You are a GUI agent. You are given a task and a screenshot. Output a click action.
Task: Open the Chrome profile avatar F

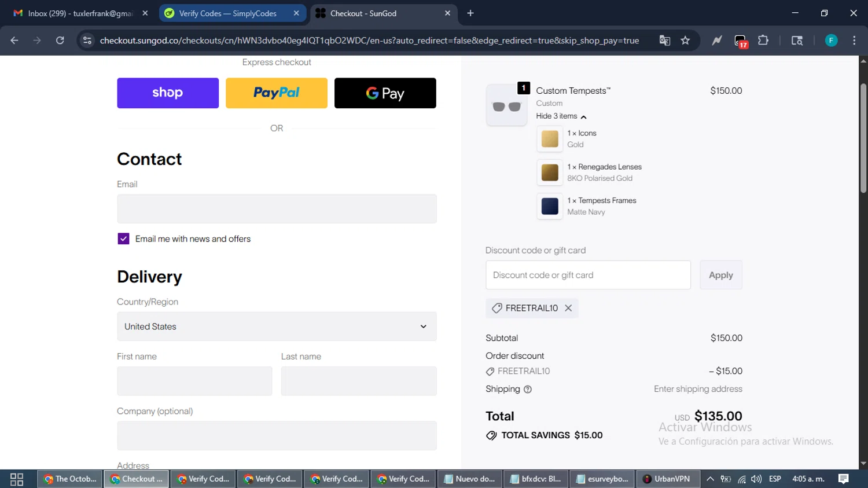click(831, 41)
